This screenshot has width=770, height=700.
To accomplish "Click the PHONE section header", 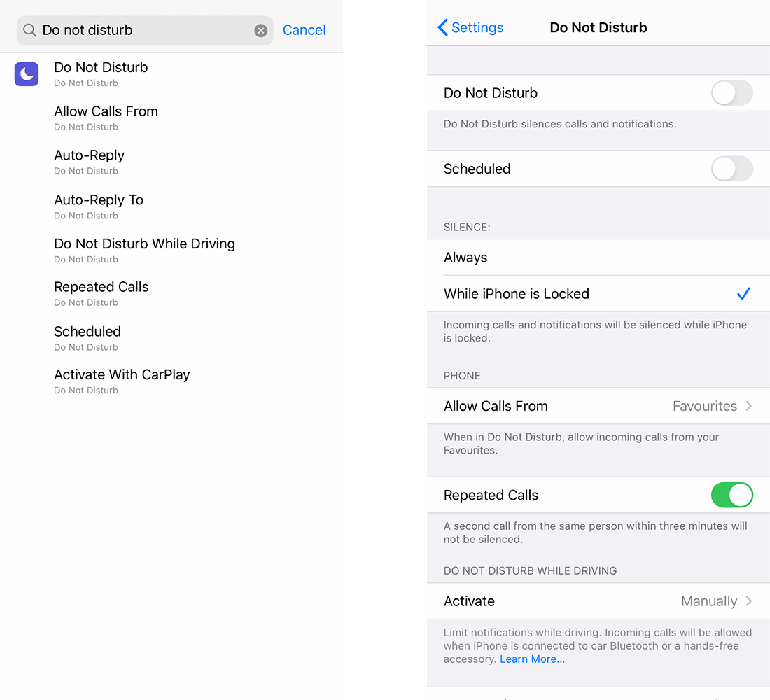I will click(462, 376).
